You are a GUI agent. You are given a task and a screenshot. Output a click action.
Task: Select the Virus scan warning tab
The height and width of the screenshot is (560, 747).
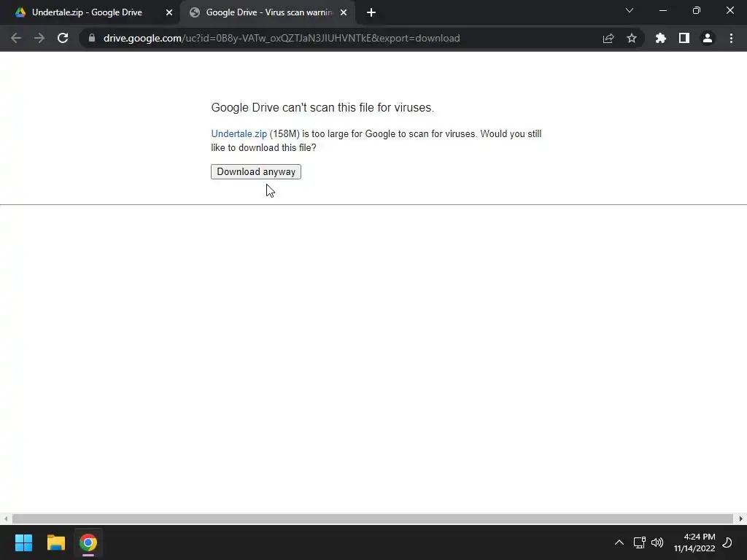tap(268, 12)
